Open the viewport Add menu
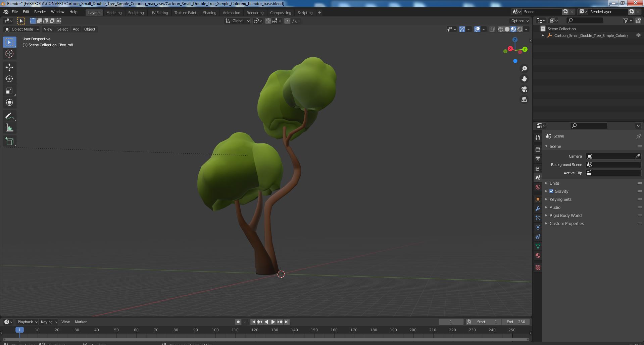The height and width of the screenshot is (345, 644). point(76,29)
